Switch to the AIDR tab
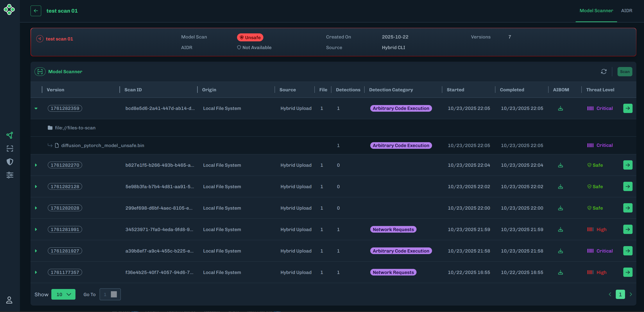The image size is (644, 312). pyautogui.click(x=626, y=10)
